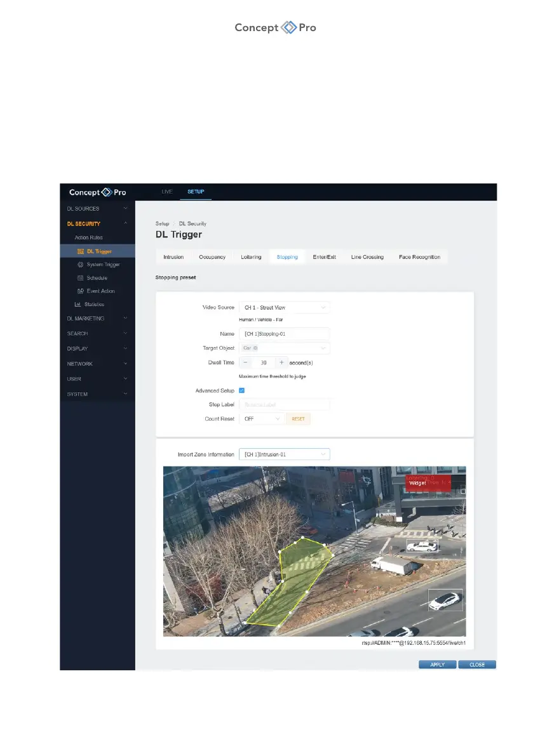This screenshot has height=756, width=533.
Task: Open the DL Trigger sidebar item
Action: (97, 251)
